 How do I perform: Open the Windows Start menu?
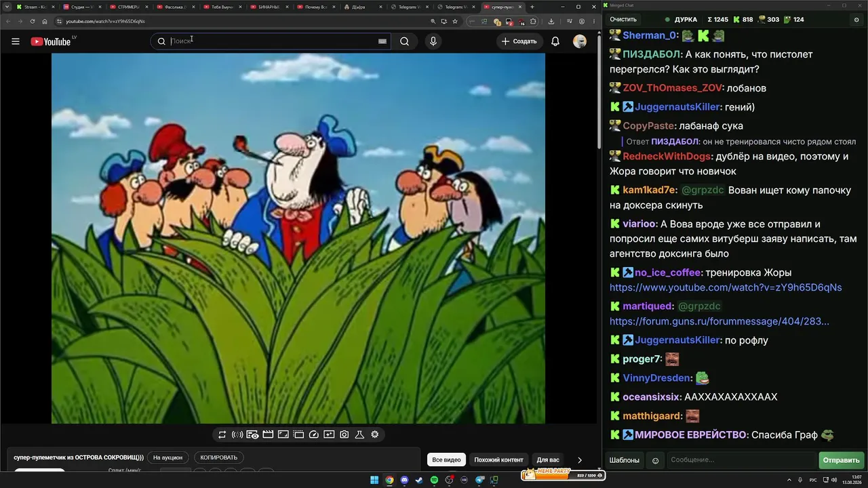pyautogui.click(x=374, y=481)
